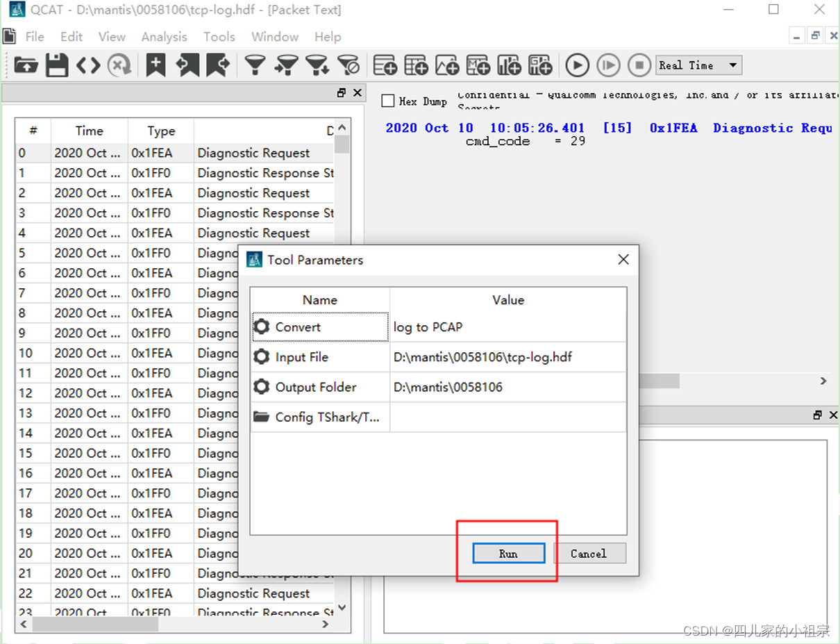Sort packets by the Type column header

(161, 131)
